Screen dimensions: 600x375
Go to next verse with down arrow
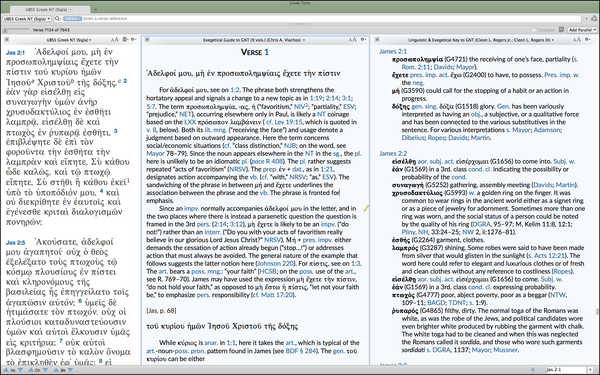(20, 370)
